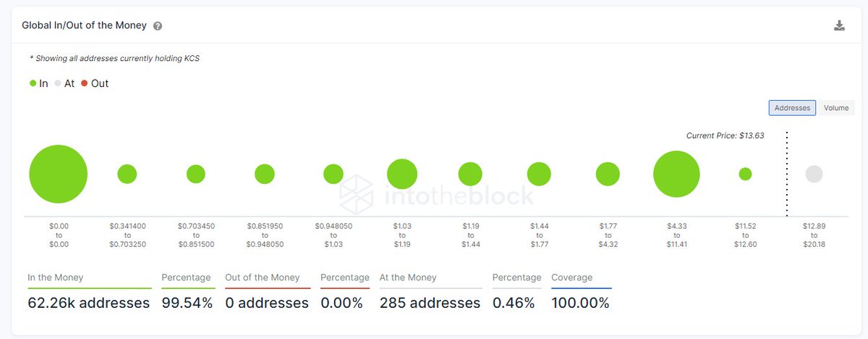Click the $4.33 to $11.41 axis label
Viewport: 868px width, 339px height.
tap(676, 235)
